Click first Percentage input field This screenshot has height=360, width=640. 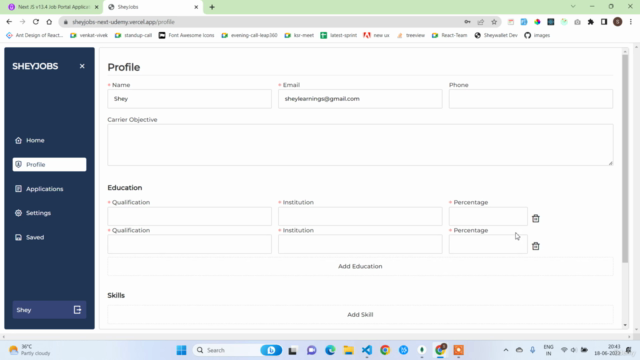(488, 216)
